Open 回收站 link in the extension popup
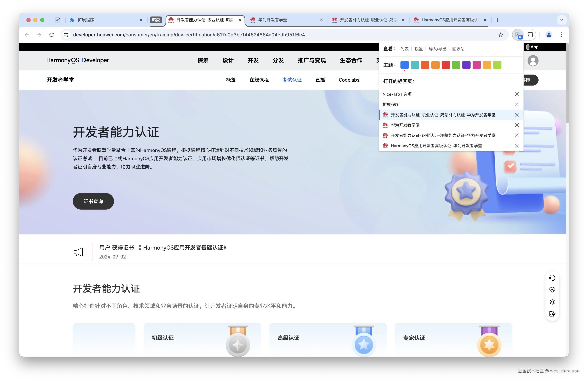588x382 pixels. [458, 49]
